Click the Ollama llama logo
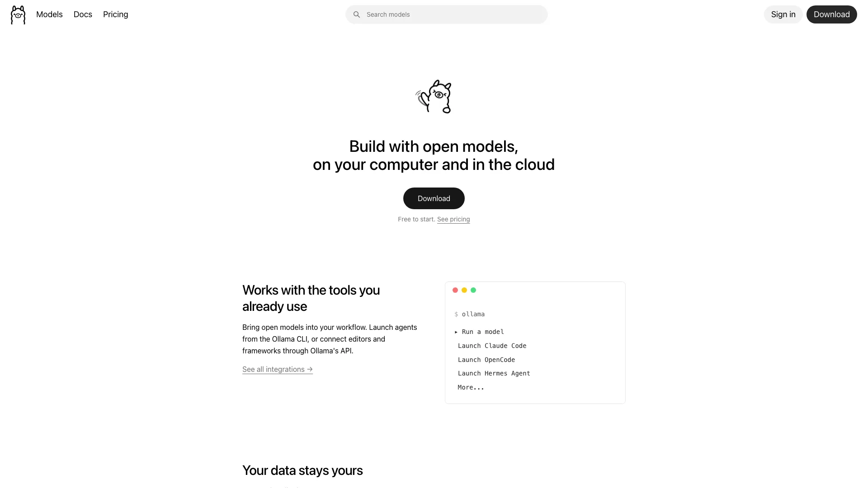Viewport: 868px width, 488px height. 18,15
